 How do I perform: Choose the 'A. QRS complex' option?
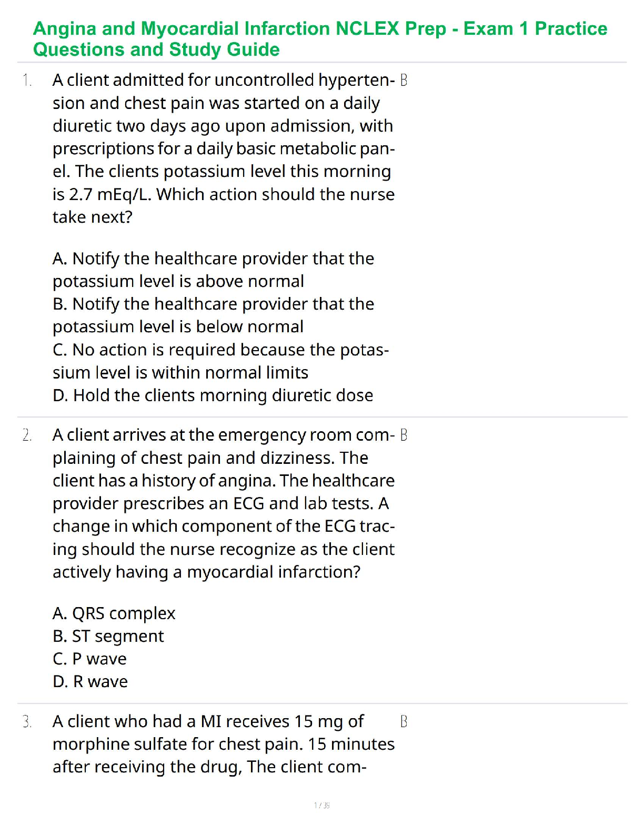click(114, 613)
